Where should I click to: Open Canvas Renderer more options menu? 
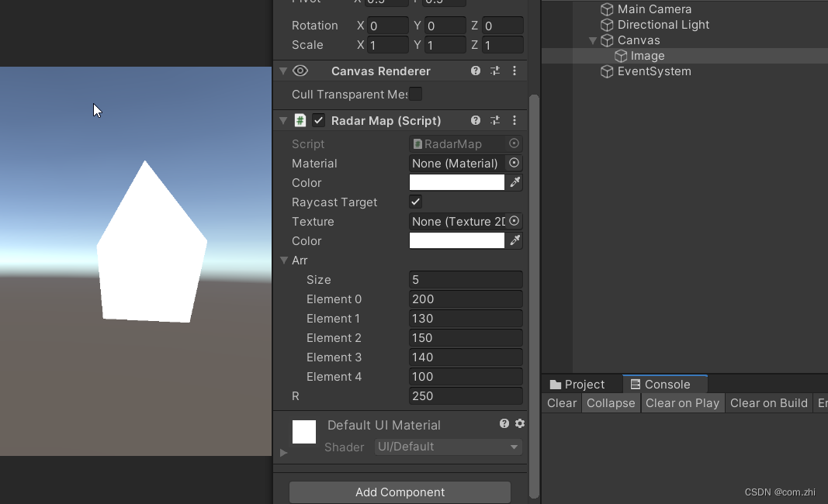(514, 71)
